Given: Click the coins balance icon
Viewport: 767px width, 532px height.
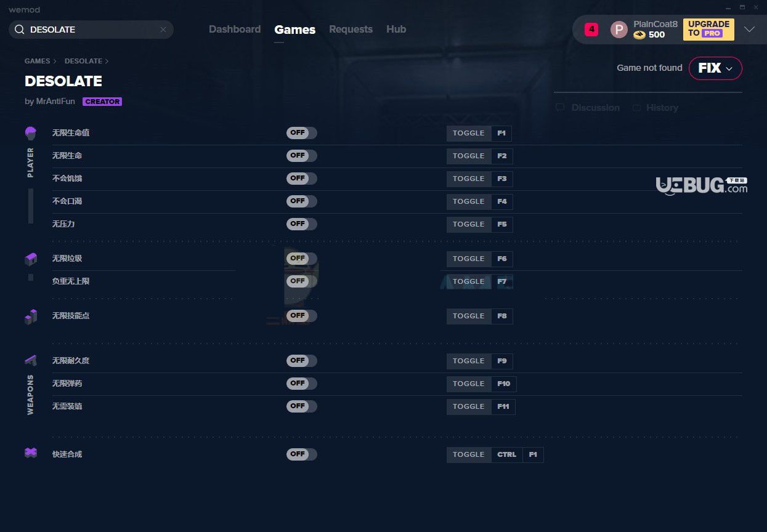Looking at the screenshot, I should click(x=639, y=35).
